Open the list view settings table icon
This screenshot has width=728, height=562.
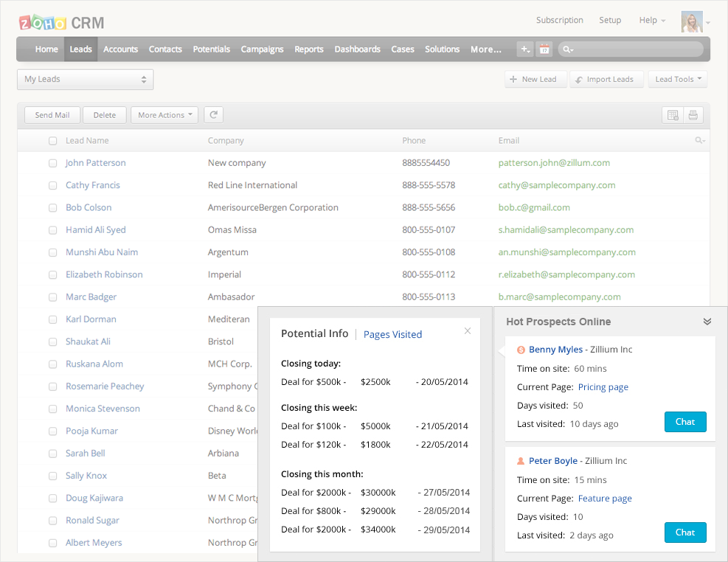point(672,115)
